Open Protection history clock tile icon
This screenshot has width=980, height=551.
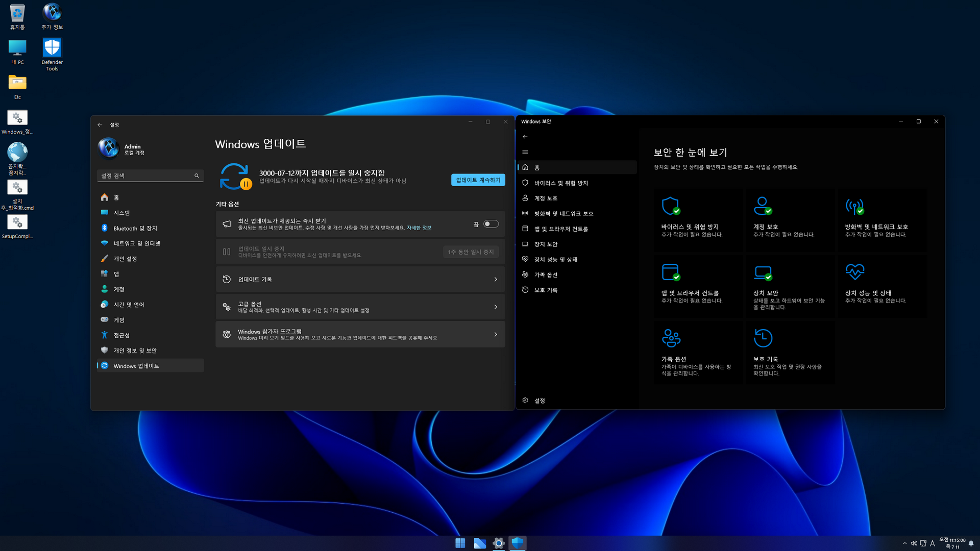(763, 338)
